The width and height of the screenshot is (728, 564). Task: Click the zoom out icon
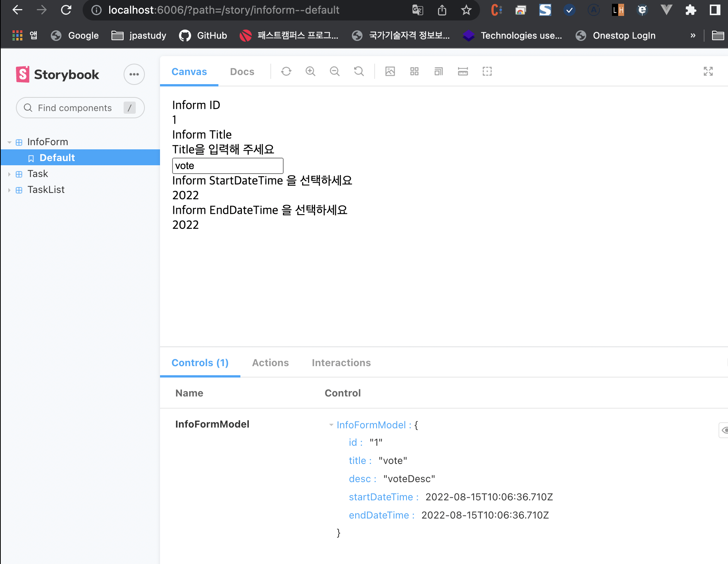click(334, 71)
